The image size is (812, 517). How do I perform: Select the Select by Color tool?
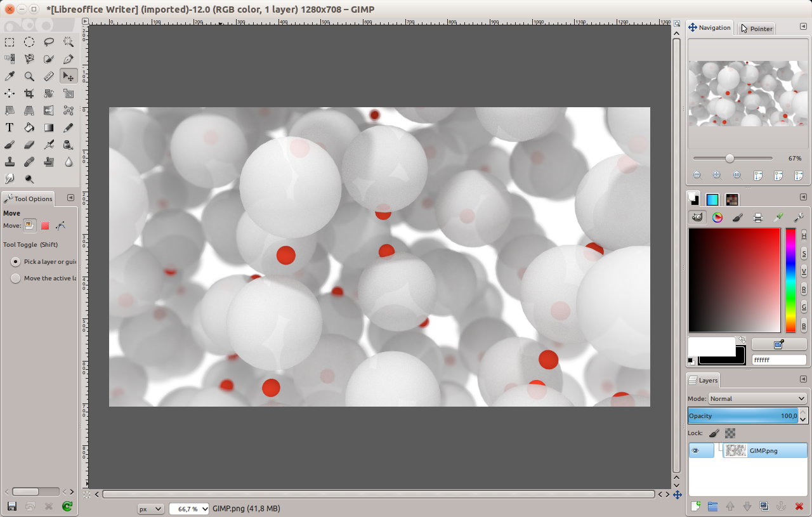click(x=10, y=59)
